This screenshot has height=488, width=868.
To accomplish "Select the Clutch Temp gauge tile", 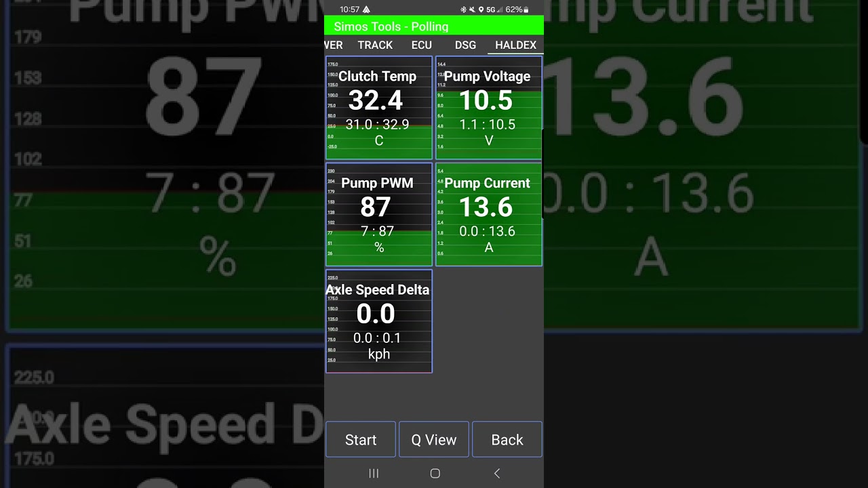I will (379, 108).
